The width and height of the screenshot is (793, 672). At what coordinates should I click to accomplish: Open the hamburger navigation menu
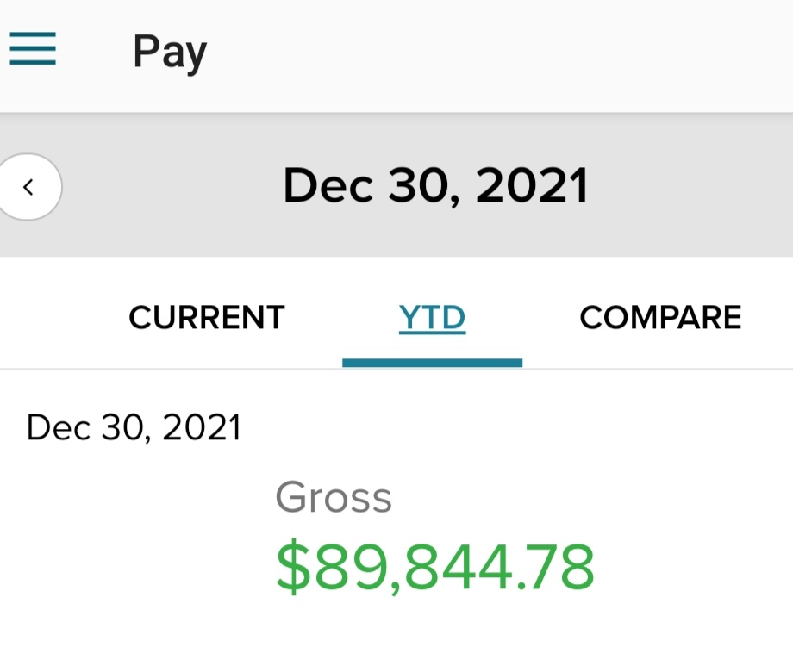point(33,48)
